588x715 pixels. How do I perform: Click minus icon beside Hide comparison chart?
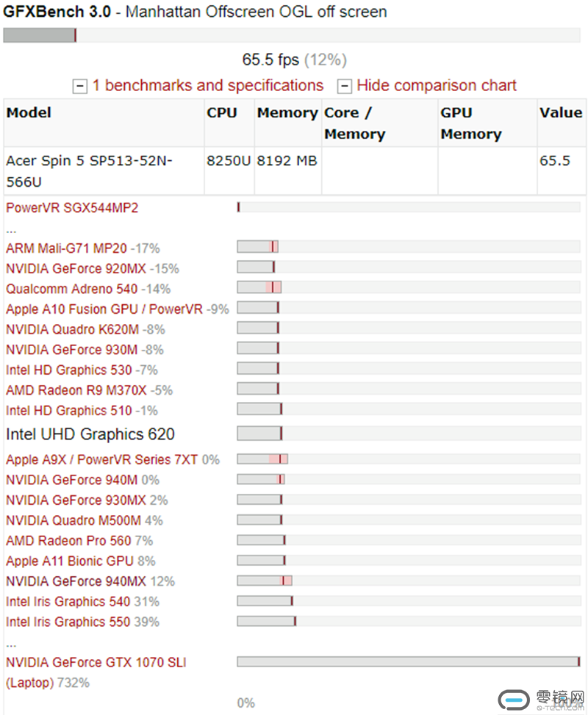point(345,86)
